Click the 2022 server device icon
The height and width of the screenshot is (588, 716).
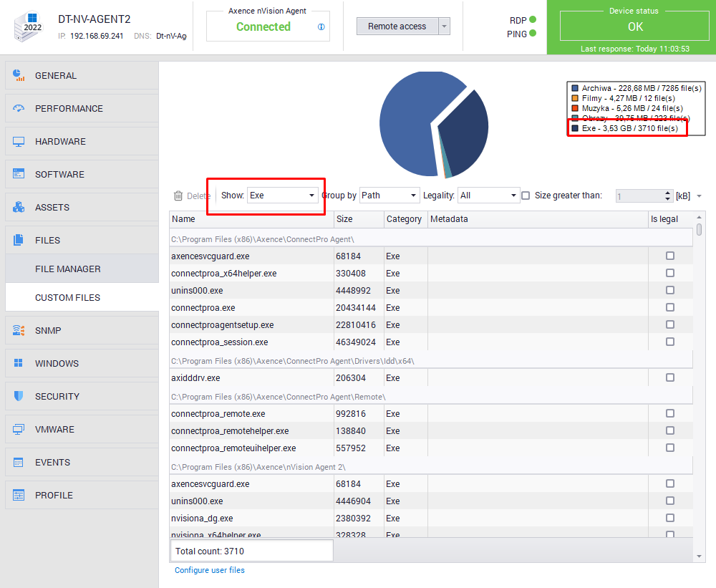point(27,26)
